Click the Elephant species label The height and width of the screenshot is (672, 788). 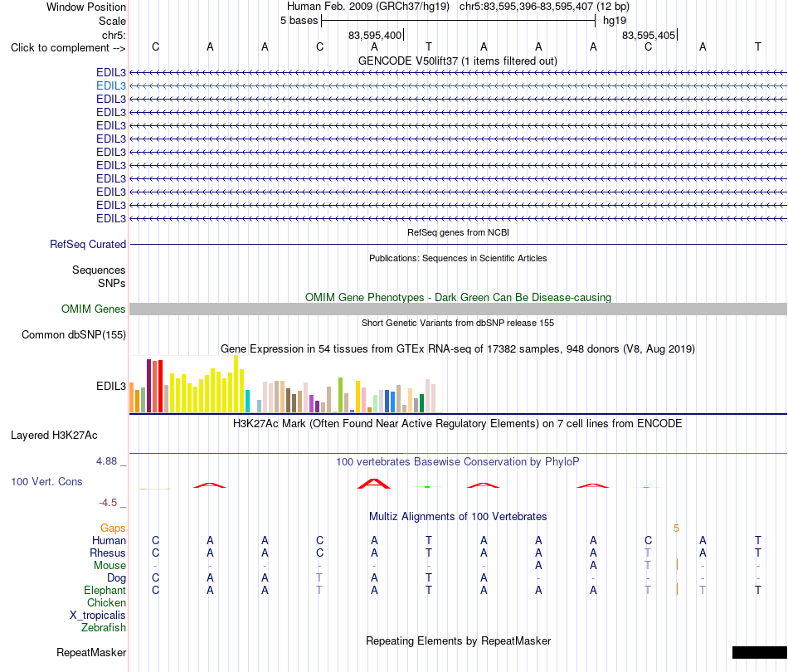click(105, 591)
